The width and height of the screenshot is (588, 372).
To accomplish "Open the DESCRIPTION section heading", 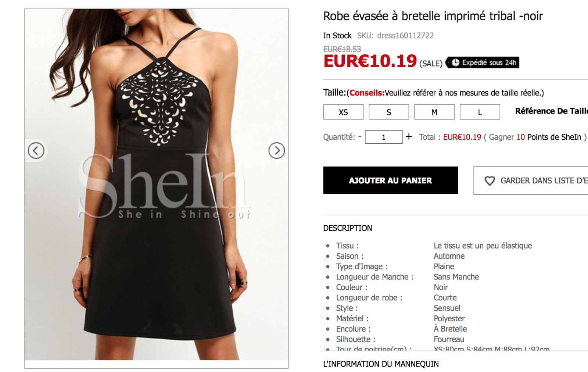I will point(348,228).
